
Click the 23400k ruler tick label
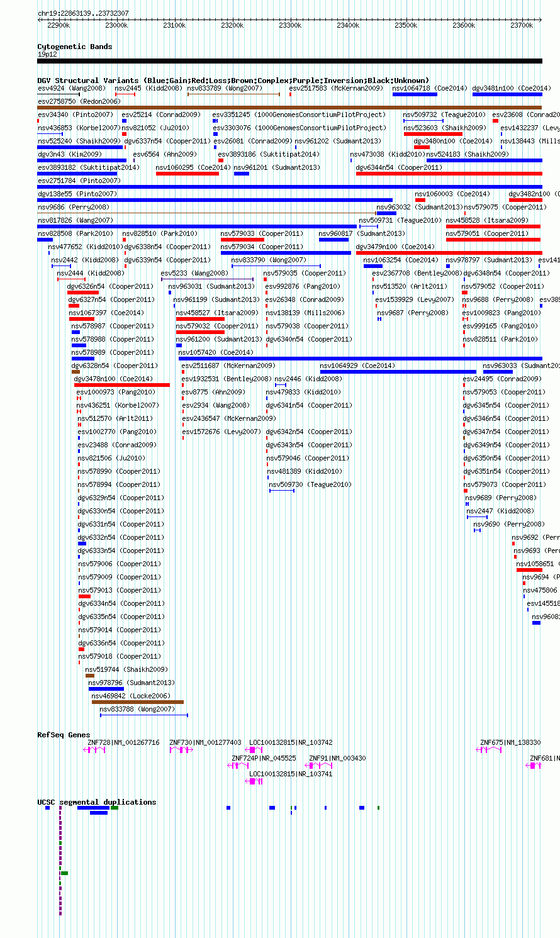[348, 25]
